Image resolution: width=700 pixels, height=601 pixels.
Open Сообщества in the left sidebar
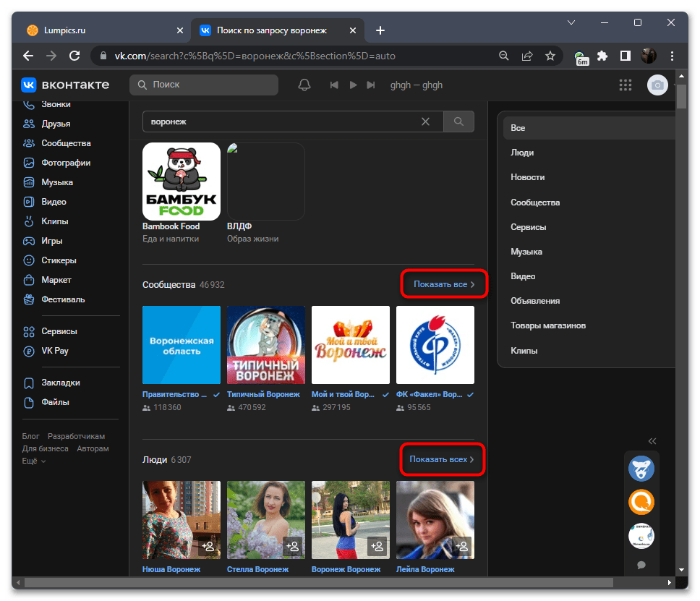pyautogui.click(x=56, y=143)
